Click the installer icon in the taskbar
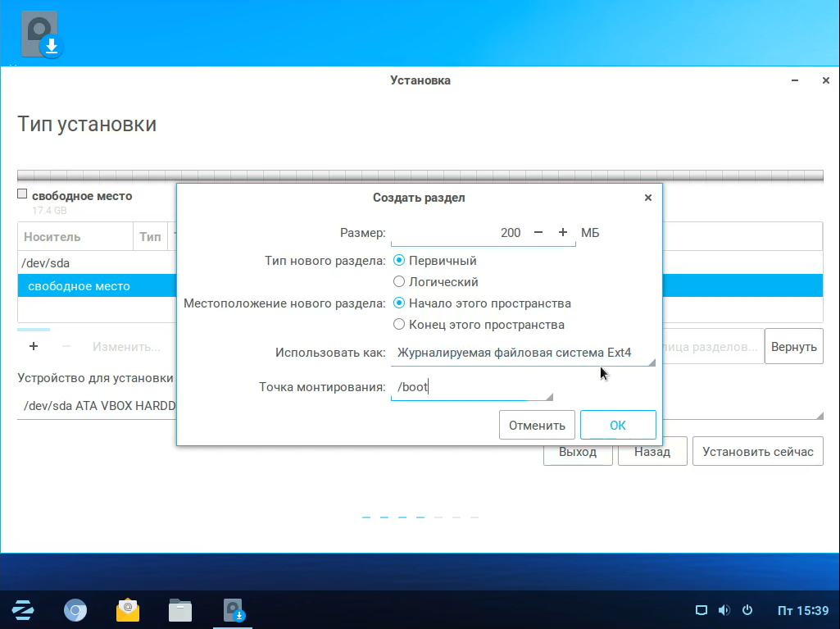Viewport: 840px width, 629px height. [x=234, y=610]
